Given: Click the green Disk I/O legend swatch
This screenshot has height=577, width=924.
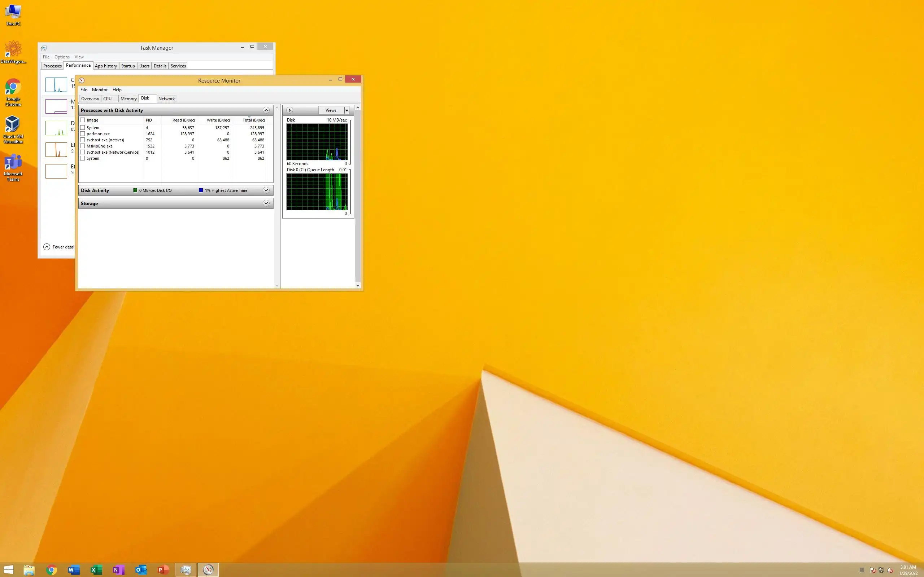Looking at the screenshot, I should pyautogui.click(x=135, y=190).
